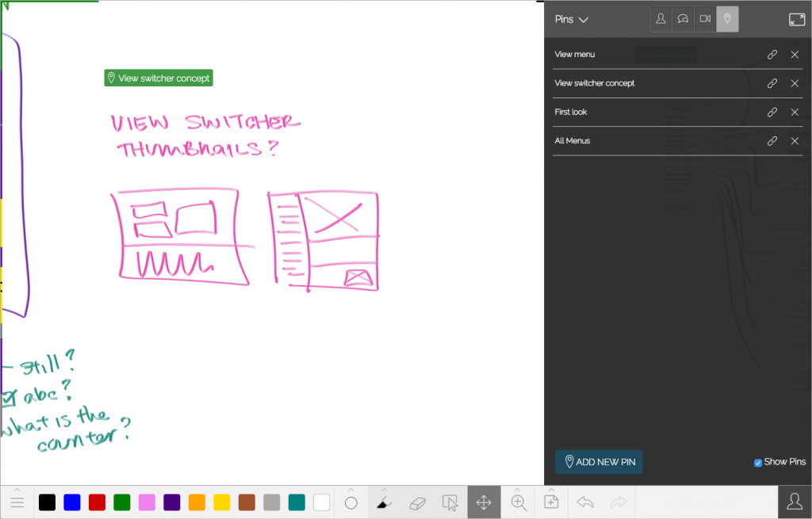812x519 pixels.
Task: Select the teal color swatch
Action: (296, 502)
